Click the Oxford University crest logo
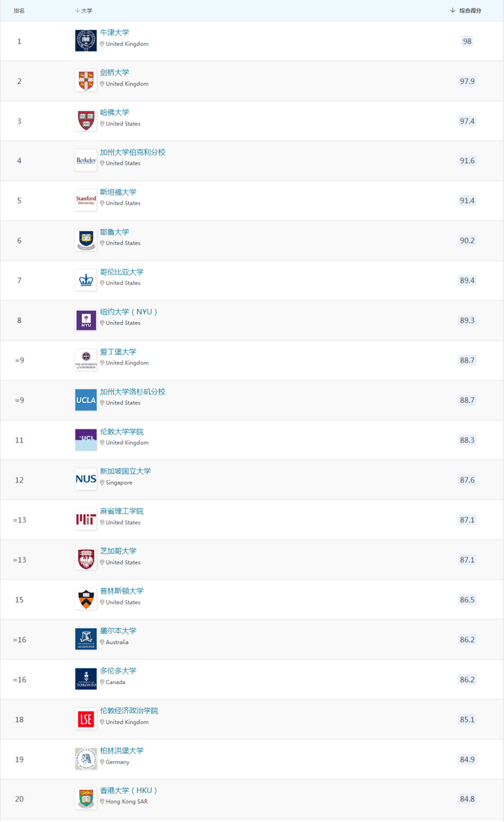Viewport: 504px width, 822px height. (x=86, y=41)
